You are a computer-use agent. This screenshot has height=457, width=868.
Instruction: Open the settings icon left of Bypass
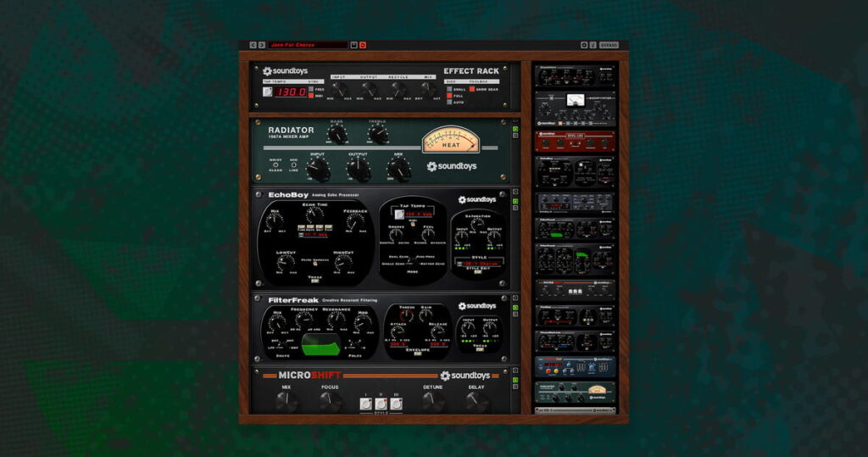(583, 45)
